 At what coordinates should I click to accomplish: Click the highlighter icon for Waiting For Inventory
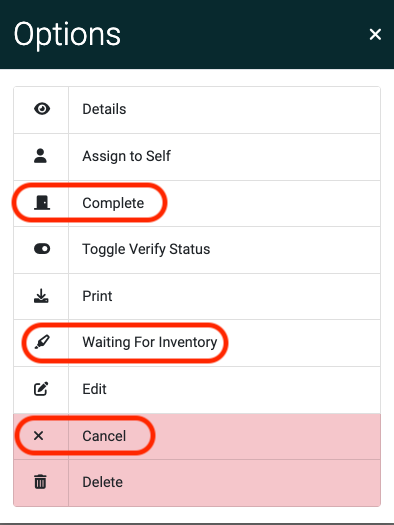click(42, 342)
